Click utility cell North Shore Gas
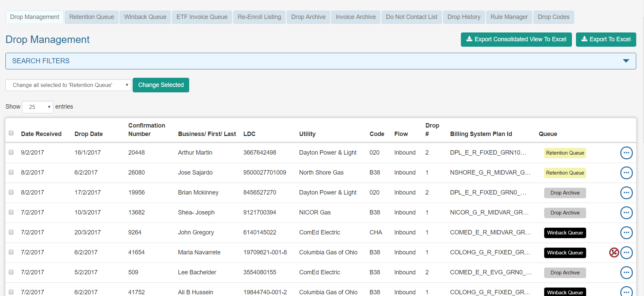Viewport: 644px width, 296px height. [321, 173]
